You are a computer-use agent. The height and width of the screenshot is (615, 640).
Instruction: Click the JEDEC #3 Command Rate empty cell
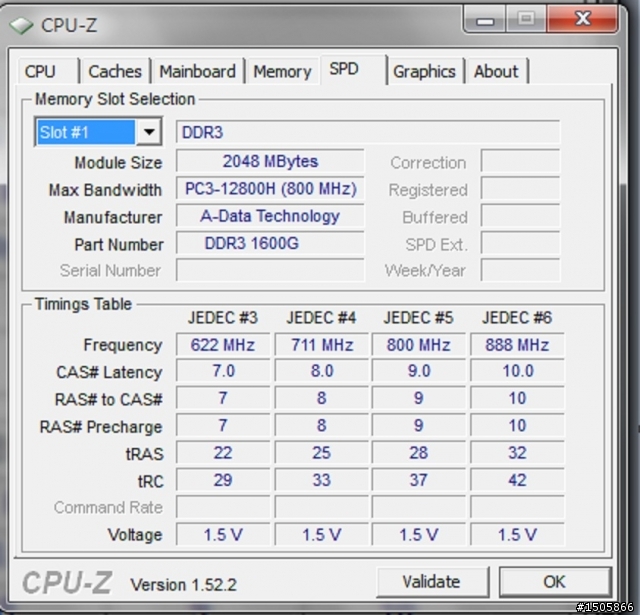223,507
